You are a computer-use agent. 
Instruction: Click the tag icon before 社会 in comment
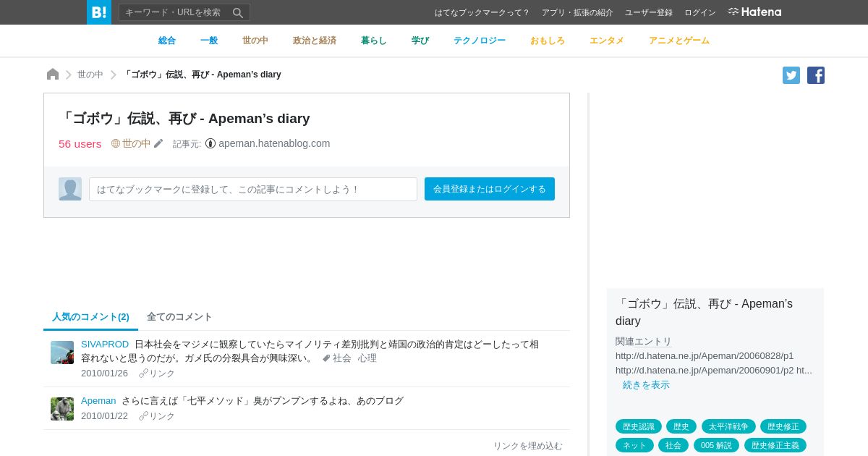(326, 358)
